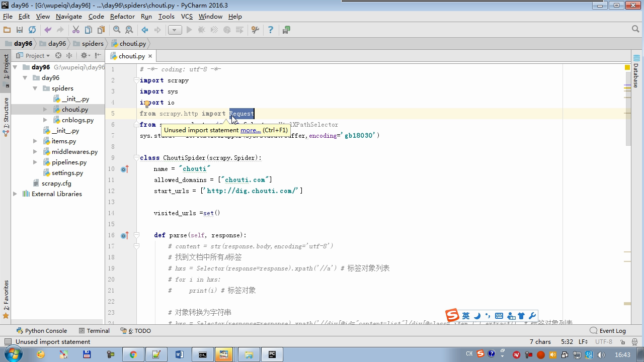Click Scroll from Source target icon
This screenshot has width=644, height=362.
click(x=58, y=56)
